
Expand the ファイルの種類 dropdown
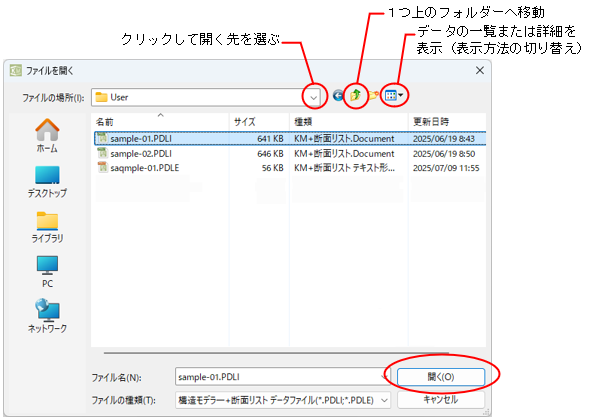click(384, 400)
